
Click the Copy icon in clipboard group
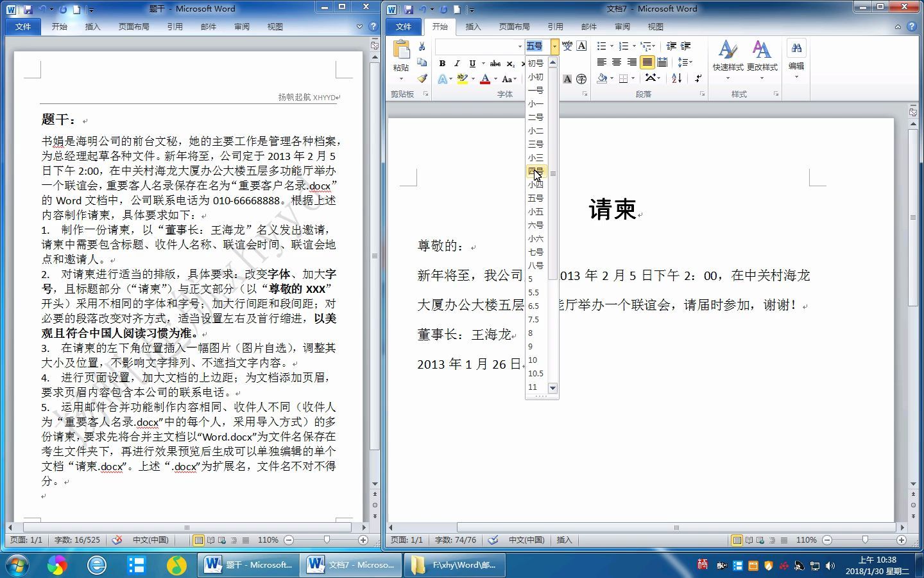422,62
